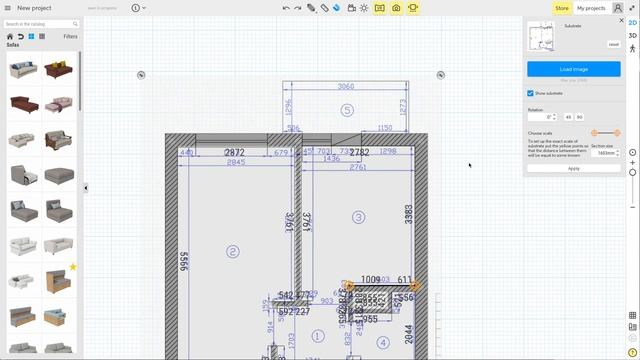
Task: Undo the last action
Action: (286, 8)
